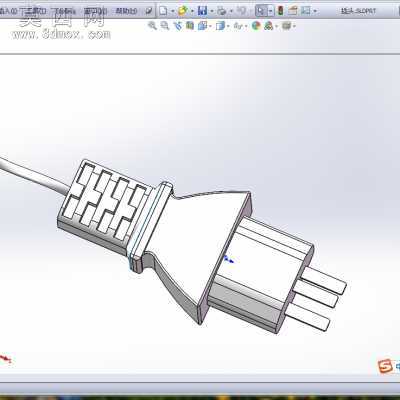Screen dimensions: 400x400
Task: Select the model origin marker on plug
Action: coord(229,259)
